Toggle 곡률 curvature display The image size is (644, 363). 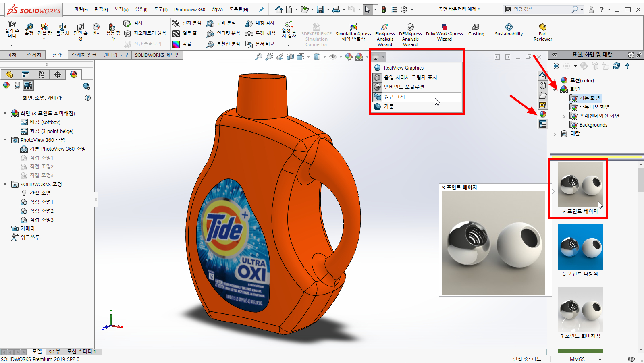pyautogui.click(x=182, y=44)
